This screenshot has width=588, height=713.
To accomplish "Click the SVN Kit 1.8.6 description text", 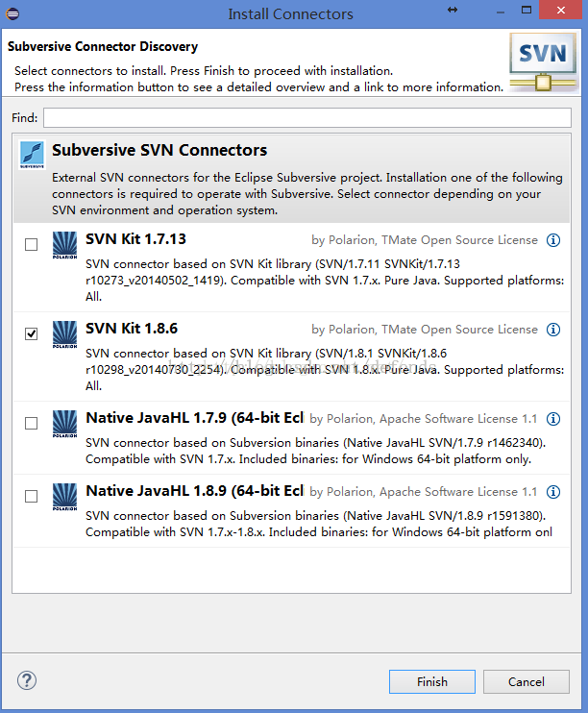I will pyautogui.click(x=325, y=370).
